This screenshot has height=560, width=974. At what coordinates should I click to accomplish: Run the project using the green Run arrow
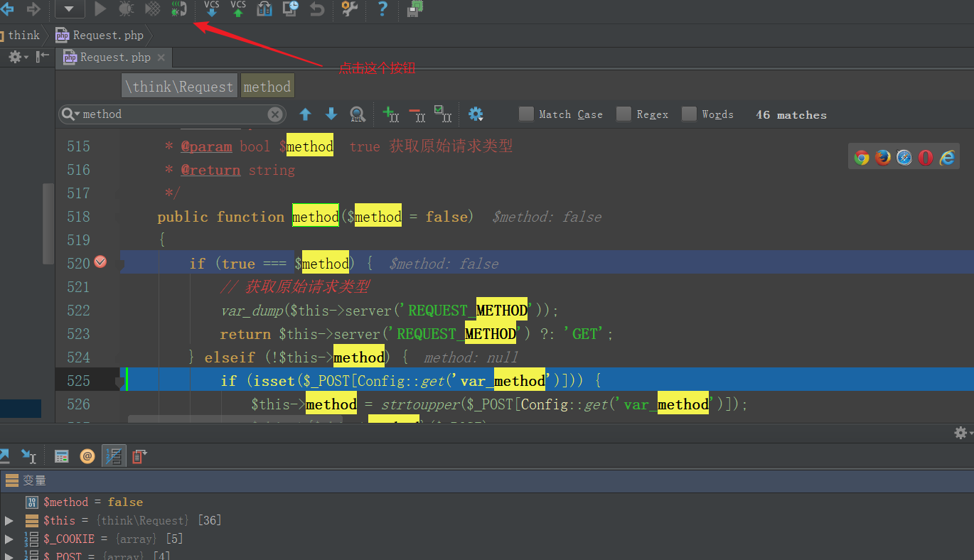click(x=100, y=9)
